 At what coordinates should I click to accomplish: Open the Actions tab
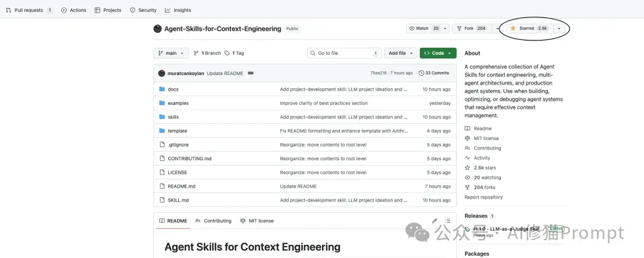click(x=74, y=10)
